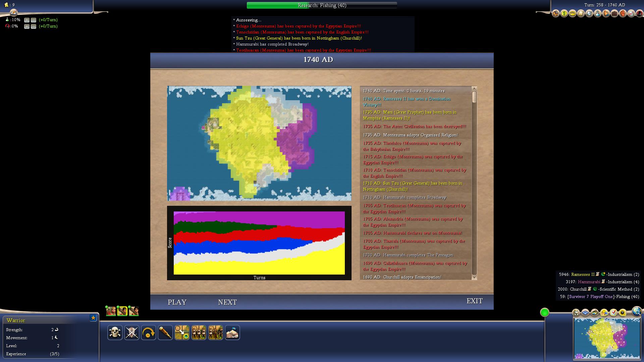Click EXIT in the replay dialog
Viewport: 644px width, 362px height.
(475, 301)
